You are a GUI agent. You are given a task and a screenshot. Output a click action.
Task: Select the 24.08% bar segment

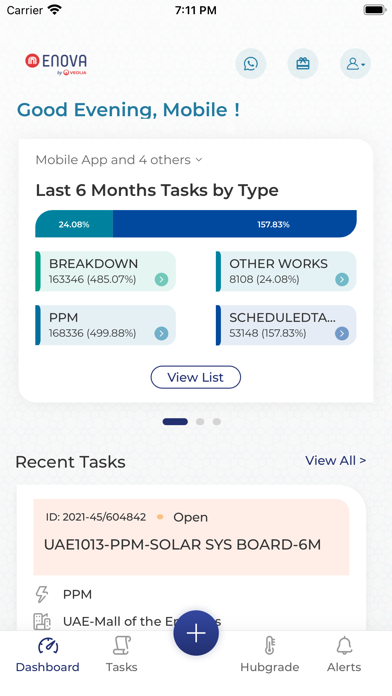(x=74, y=224)
